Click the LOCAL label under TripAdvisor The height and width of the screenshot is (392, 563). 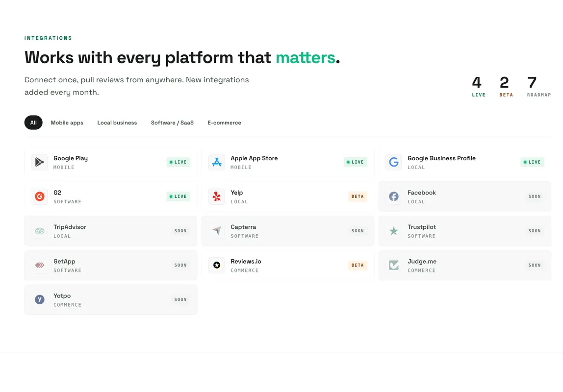tap(62, 236)
